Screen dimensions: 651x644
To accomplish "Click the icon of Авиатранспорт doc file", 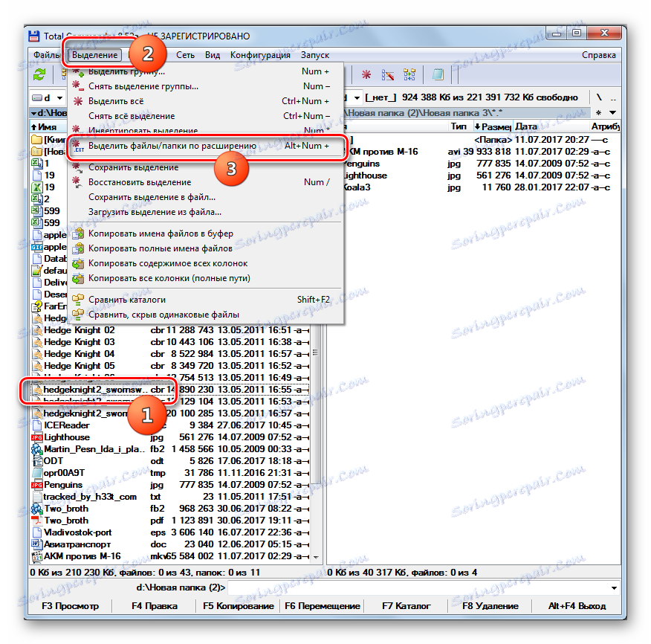I will point(37,544).
